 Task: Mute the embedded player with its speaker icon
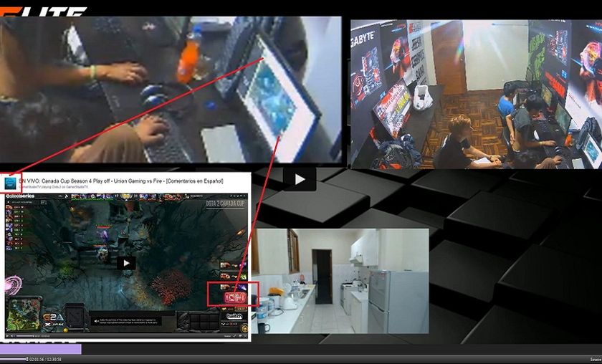[12, 335]
